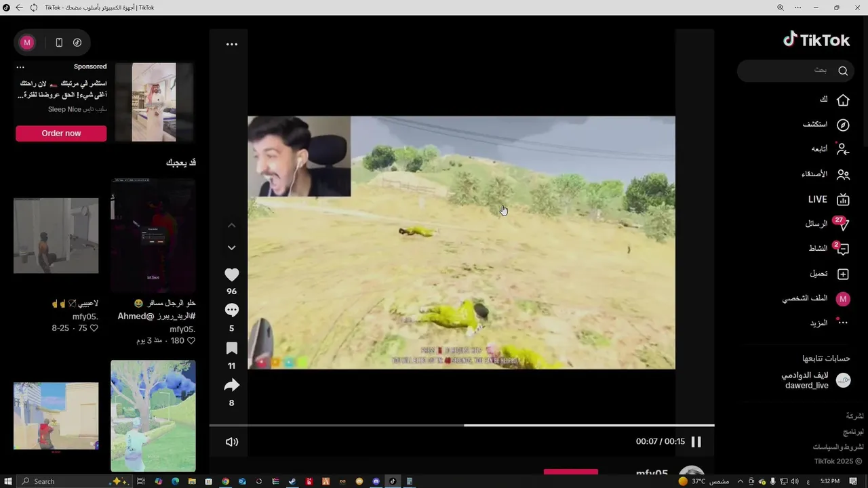Click the 75 likes heart count
The height and width of the screenshot is (488, 868).
(88, 328)
